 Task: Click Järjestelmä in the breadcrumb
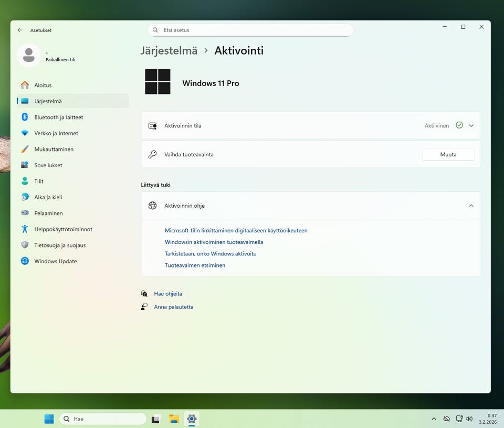tap(169, 51)
